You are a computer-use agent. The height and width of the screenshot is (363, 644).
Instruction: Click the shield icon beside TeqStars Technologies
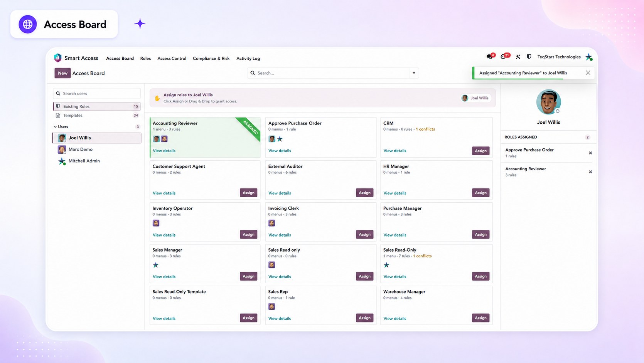(529, 57)
